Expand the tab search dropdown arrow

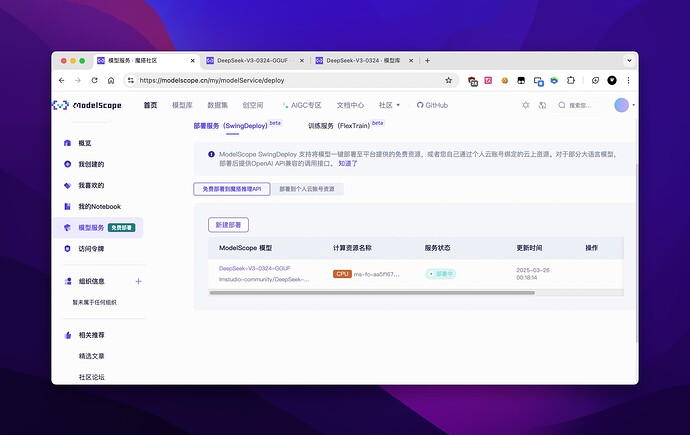click(x=629, y=61)
